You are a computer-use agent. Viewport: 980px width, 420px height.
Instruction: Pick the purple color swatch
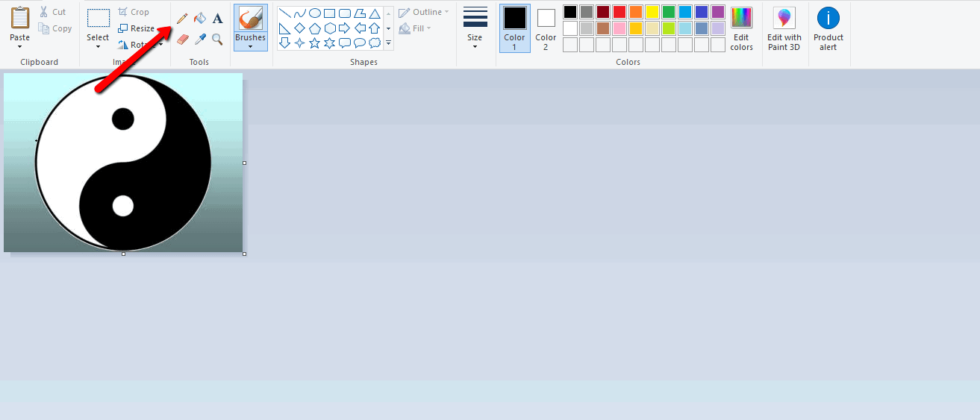(x=718, y=12)
